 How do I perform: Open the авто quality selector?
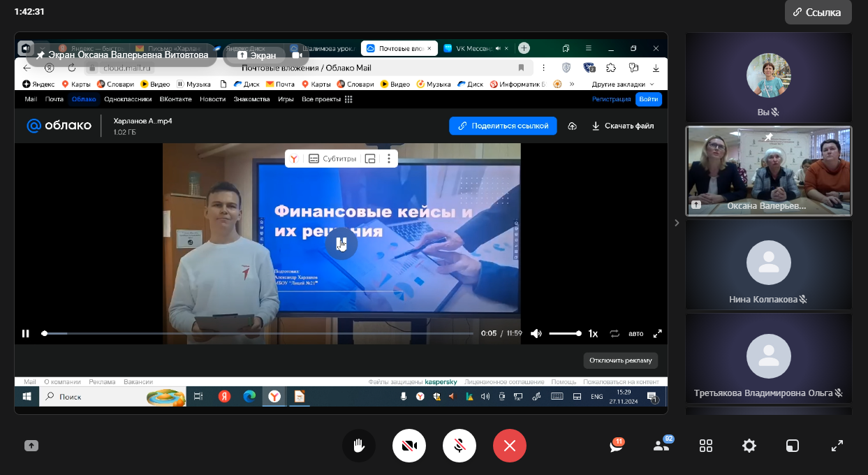[635, 333]
